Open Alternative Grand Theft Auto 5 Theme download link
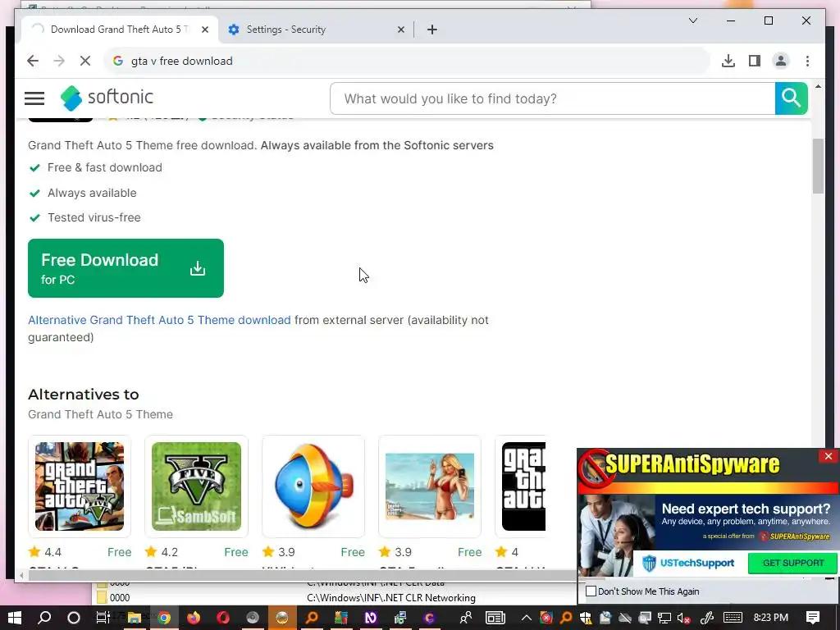The width and height of the screenshot is (840, 630). (x=159, y=320)
